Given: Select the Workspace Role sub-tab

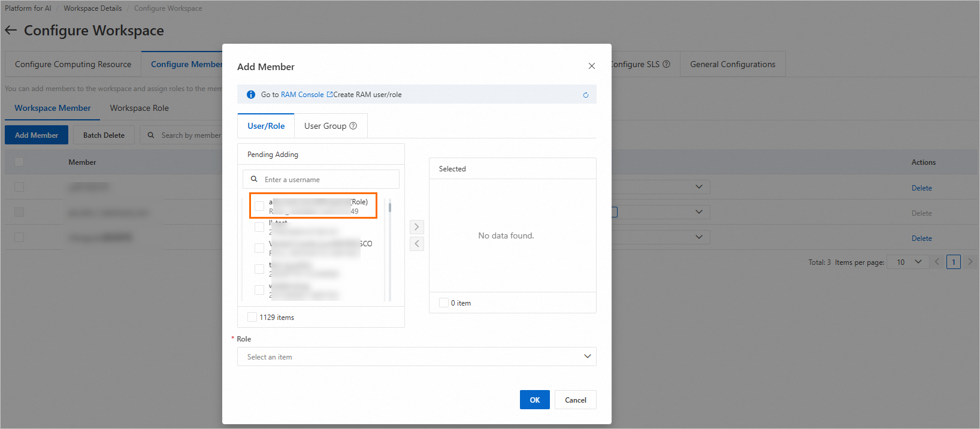Looking at the screenshot, I should click(139, 108).
